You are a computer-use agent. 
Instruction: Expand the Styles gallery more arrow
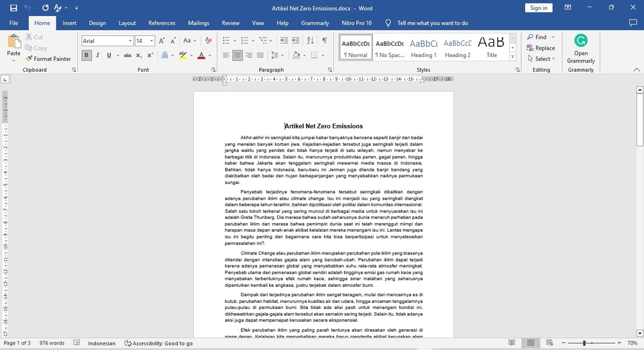point(513,58)
